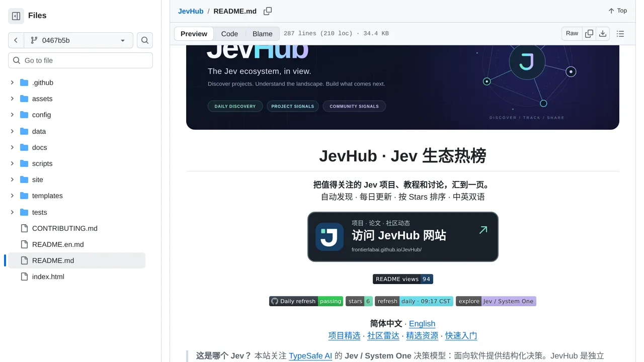Open index.html file
The width and height of the screenshot is (644, 362).
(48, 277)
